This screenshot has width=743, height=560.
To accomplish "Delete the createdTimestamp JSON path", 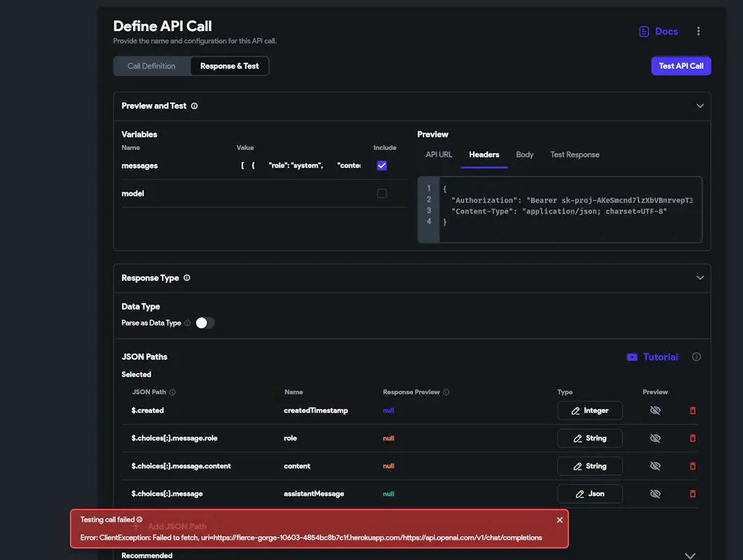I will click(692, 411).
